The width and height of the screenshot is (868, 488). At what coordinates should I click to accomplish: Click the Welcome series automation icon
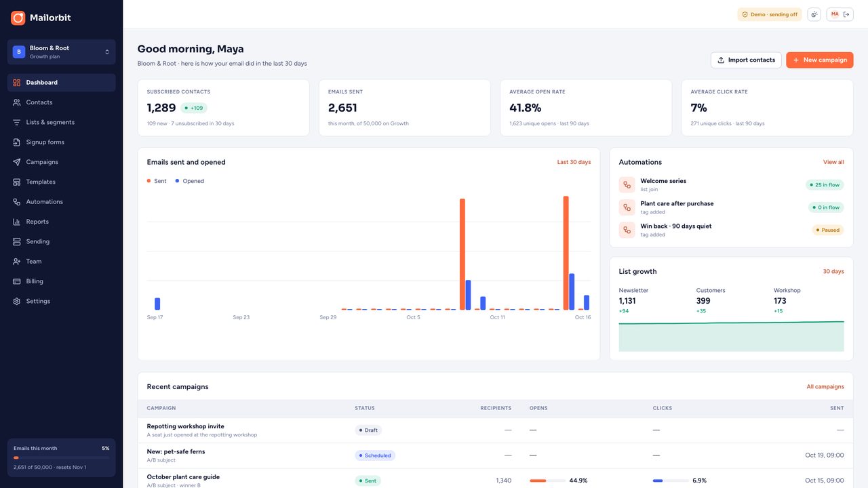click(x=627, y=184)
